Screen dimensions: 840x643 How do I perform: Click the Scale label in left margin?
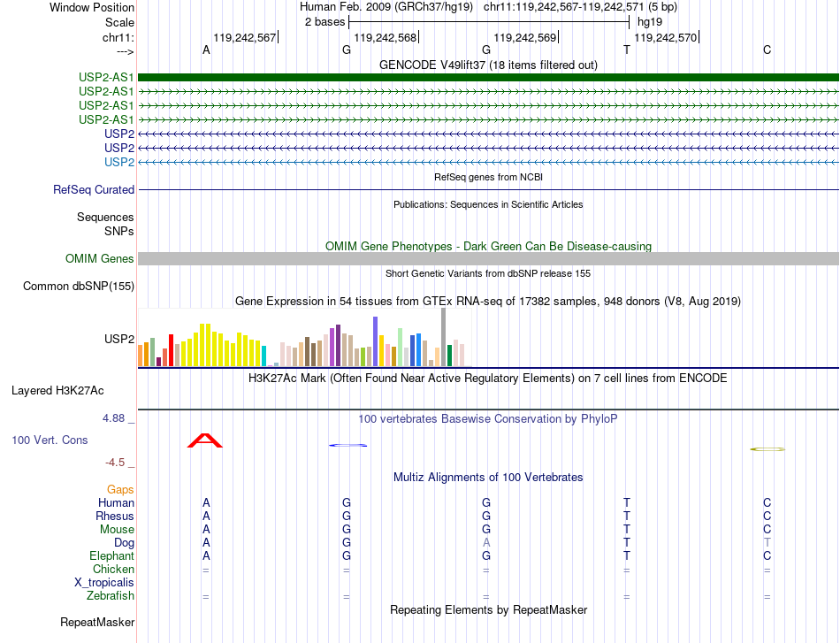tap(119, 22)
